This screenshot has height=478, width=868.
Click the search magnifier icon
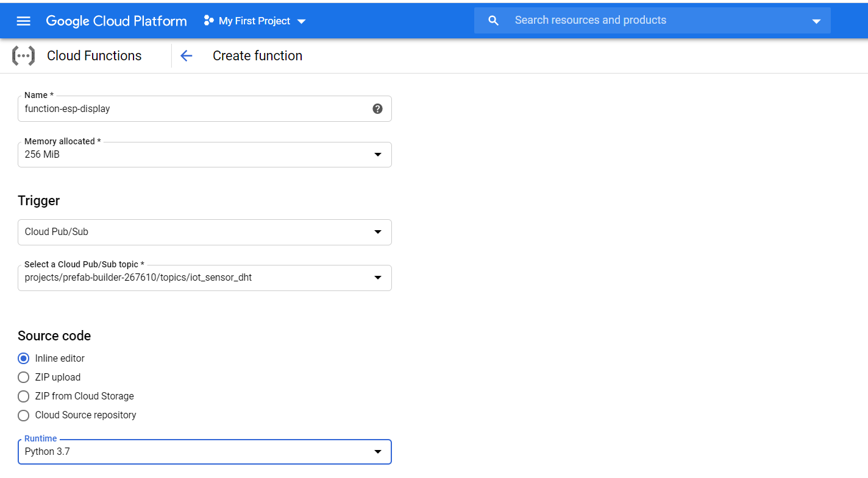point(494,21)
